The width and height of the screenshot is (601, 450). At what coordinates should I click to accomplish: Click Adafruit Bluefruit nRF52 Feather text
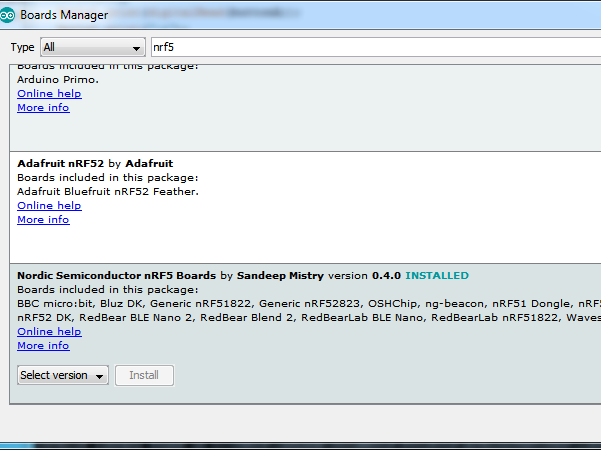pos(108,192)
